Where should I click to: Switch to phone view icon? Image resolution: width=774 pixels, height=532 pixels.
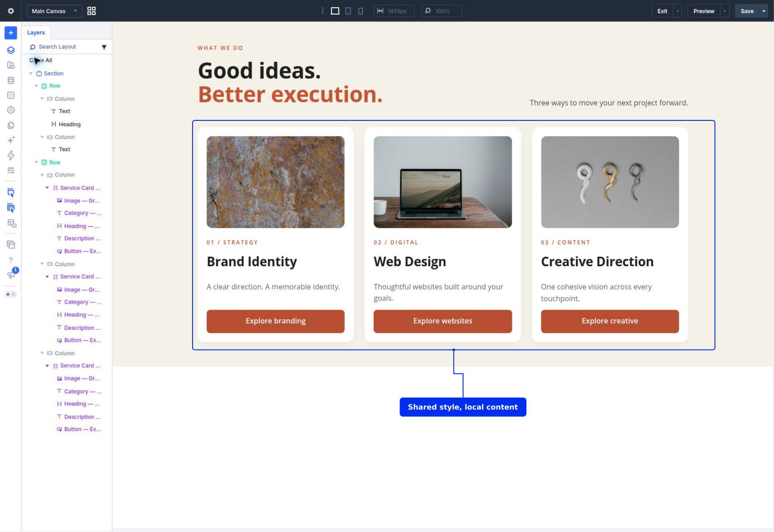[x=360, y=11]
